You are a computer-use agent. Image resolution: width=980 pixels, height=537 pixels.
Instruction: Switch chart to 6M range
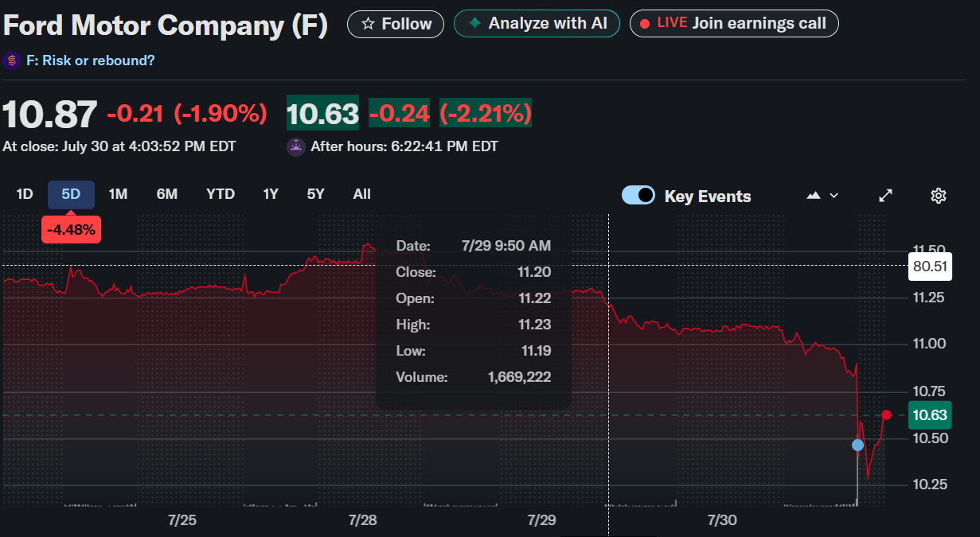click(x=167, y=194)
